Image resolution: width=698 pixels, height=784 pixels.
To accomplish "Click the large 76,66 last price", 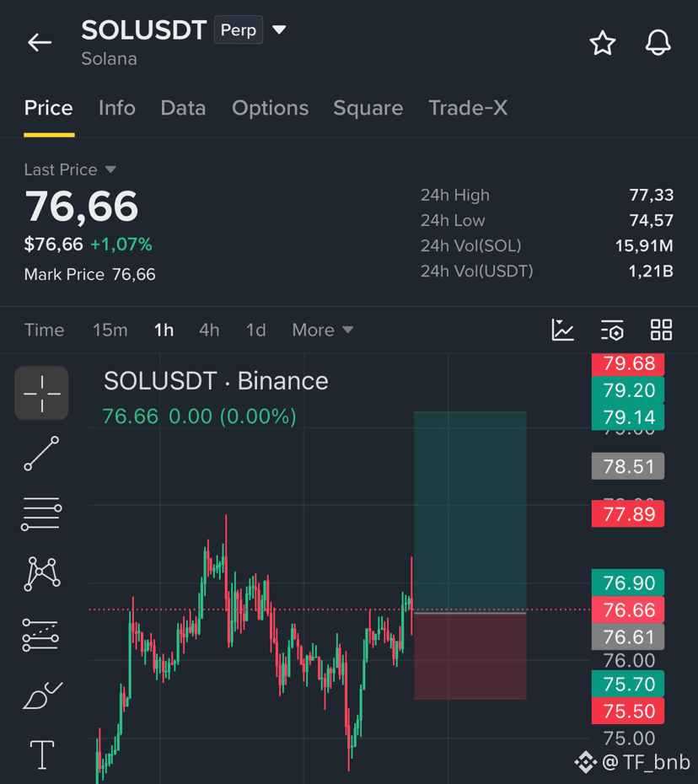I will pos(82,207).
